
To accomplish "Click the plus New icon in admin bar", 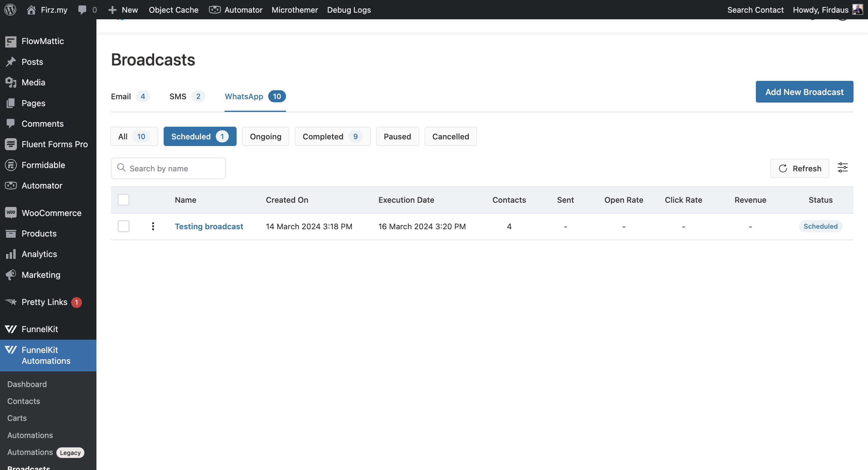I will pyautogui.click(x=112, y=10).
